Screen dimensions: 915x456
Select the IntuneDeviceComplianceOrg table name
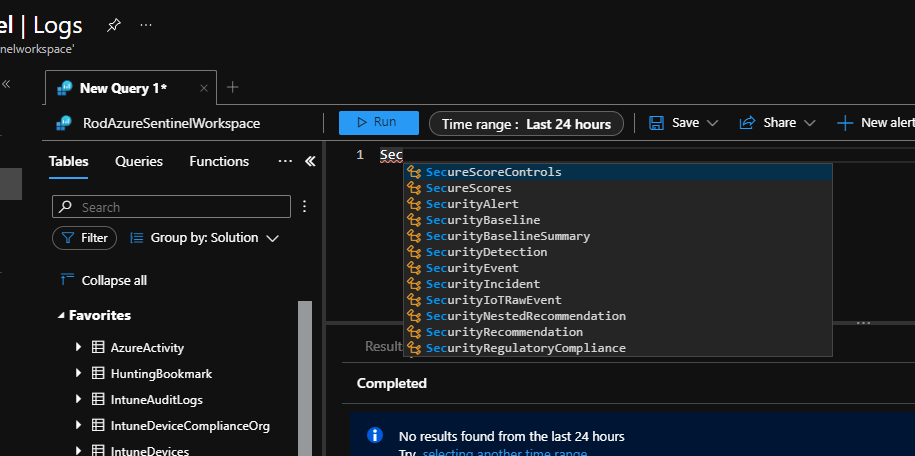(x=190, y=426)
